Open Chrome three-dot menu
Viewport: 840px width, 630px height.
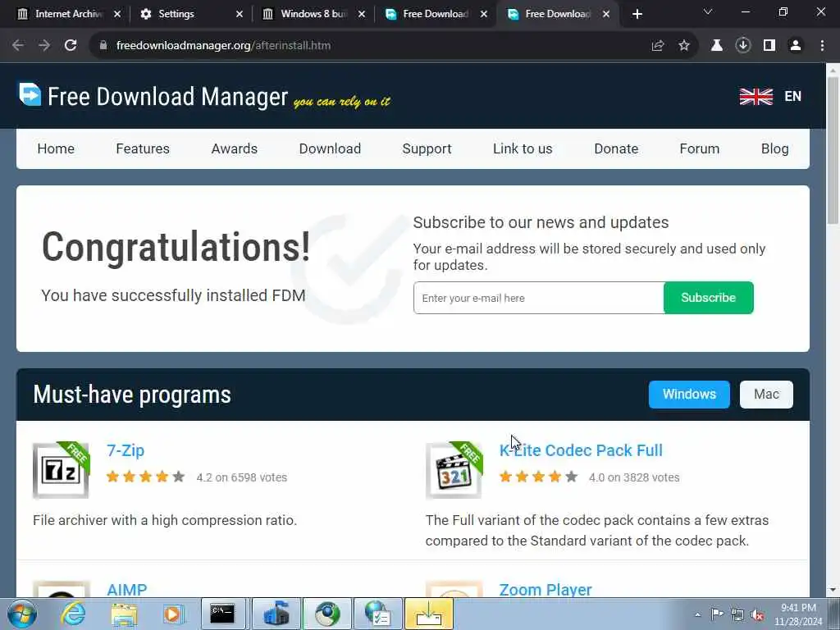[x=822, y=46]
